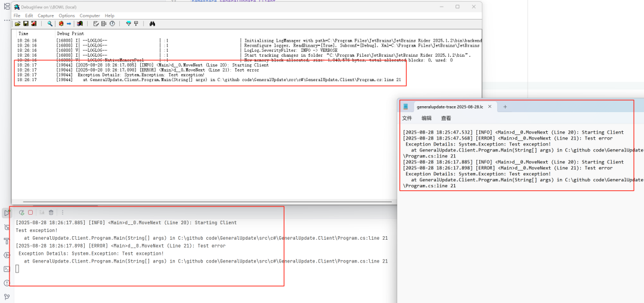644x303 pixels.
Task: Toggle scroll to end in Rider console
Action: point(42,212)
